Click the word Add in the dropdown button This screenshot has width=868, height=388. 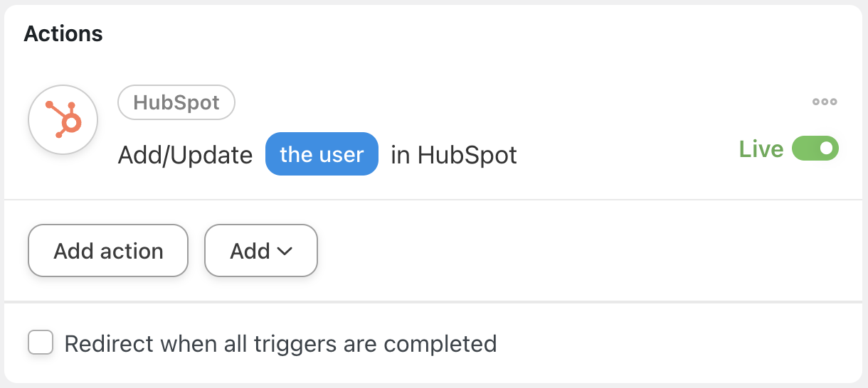click(x=250, y=251)
